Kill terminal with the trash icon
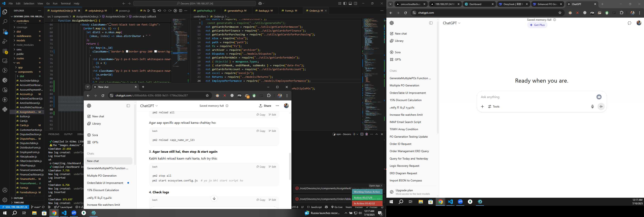 click(x=366, y=134)
